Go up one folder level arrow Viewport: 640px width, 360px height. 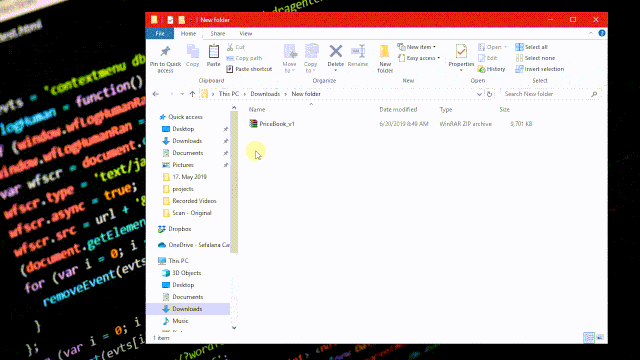tap(192, 94)
